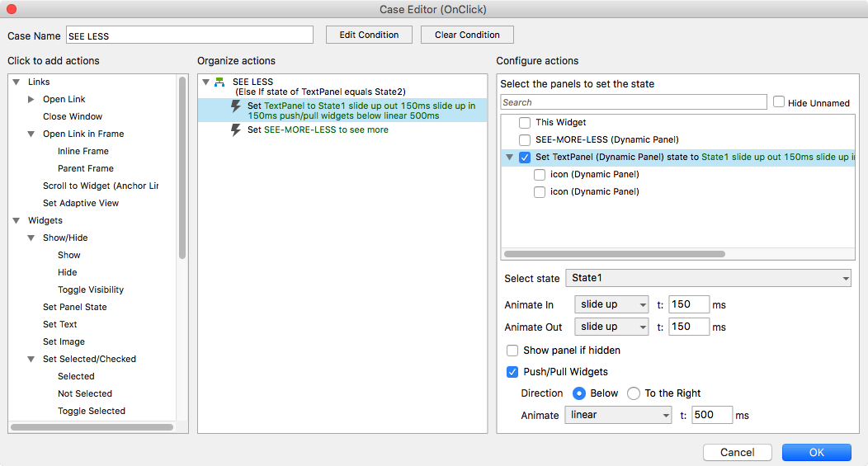This screenshot has width=868, height=466.
Task: Open the Animate In effect dropdown
Action: pos(612,304)
